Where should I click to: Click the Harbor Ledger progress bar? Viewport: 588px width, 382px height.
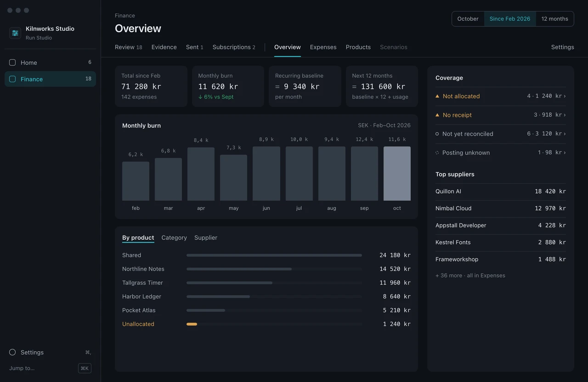pos(274,297)
